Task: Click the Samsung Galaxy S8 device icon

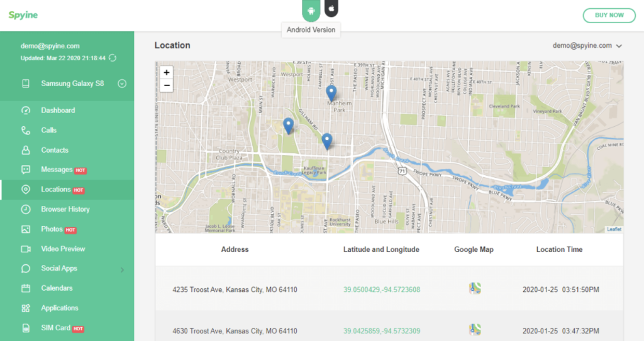Action: click(25, 84)
